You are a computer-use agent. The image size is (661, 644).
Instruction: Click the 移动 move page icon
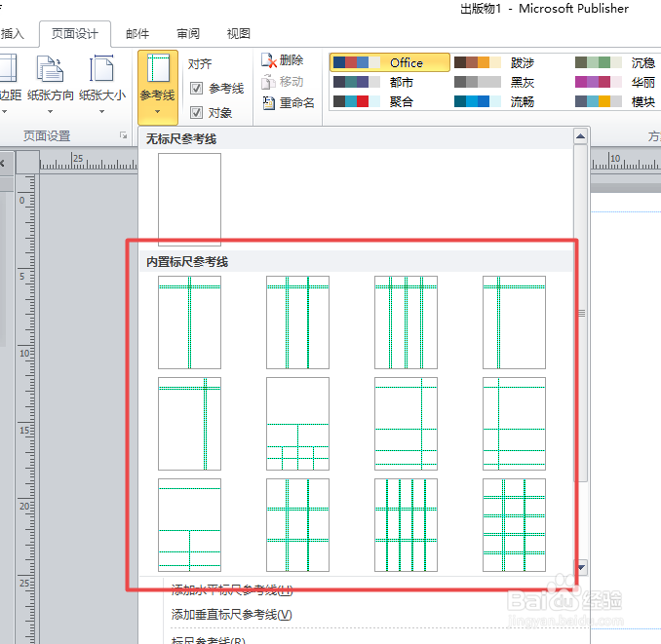[268, 82]
